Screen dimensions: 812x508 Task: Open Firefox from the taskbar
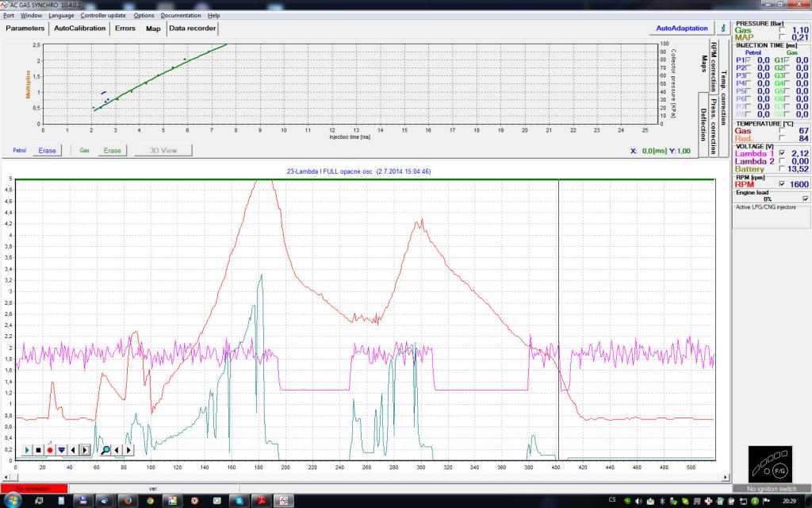[127, 501]
